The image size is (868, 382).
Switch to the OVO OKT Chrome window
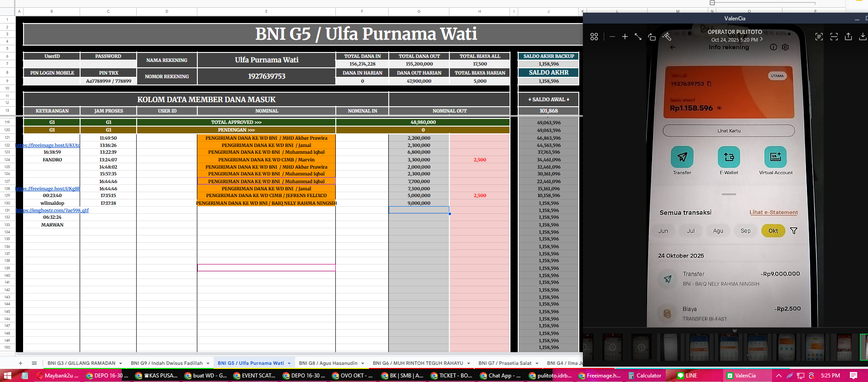pos(353,376)
